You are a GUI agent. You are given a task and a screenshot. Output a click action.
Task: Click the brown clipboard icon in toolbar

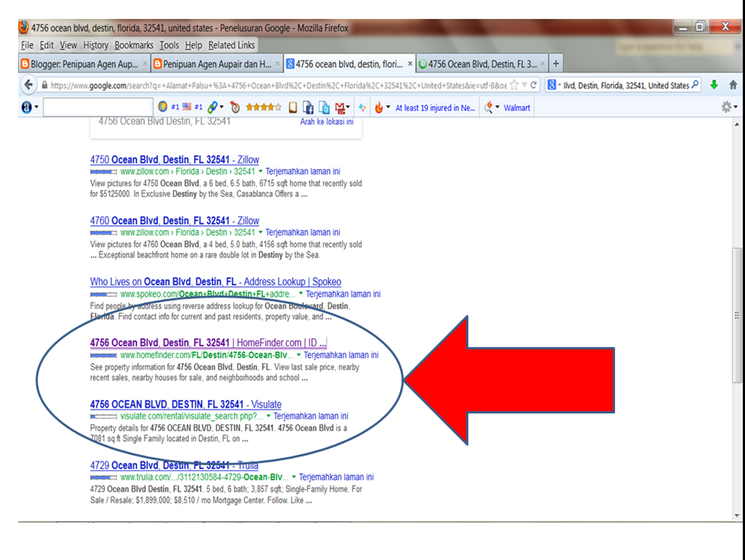(293, 107)
